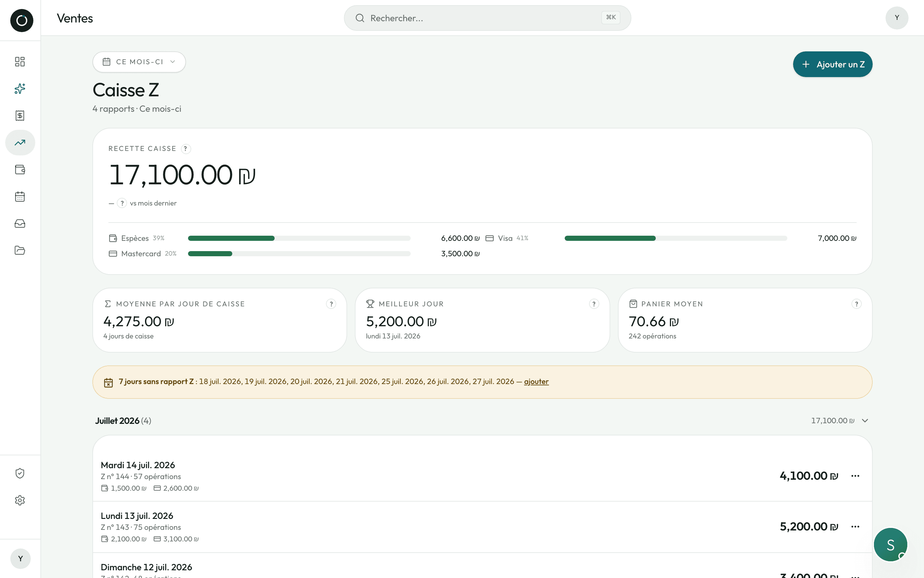Image resolution: width=924 pixels, height=578 pixels.
Task: Click the Espèces progress bar
Action: click(299, 238)
